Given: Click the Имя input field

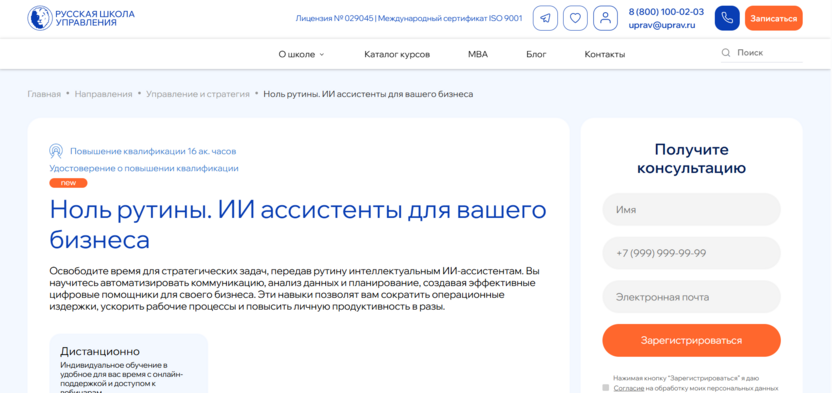Looking at the screenshot, I should pyautogui.click(x=691, y=209).
